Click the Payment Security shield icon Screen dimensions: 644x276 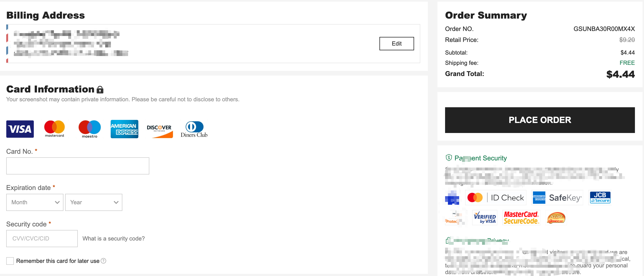[x=449, y=158]
